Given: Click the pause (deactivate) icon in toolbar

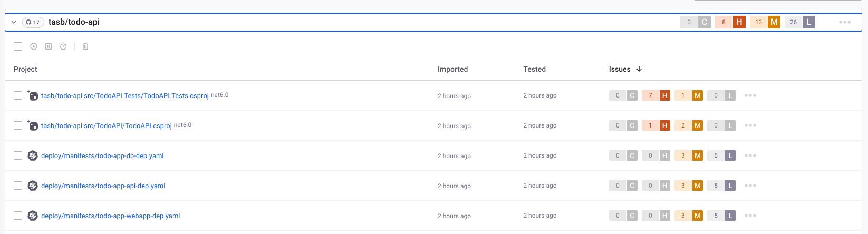Looking at the screenshot, I should point(49,46).
